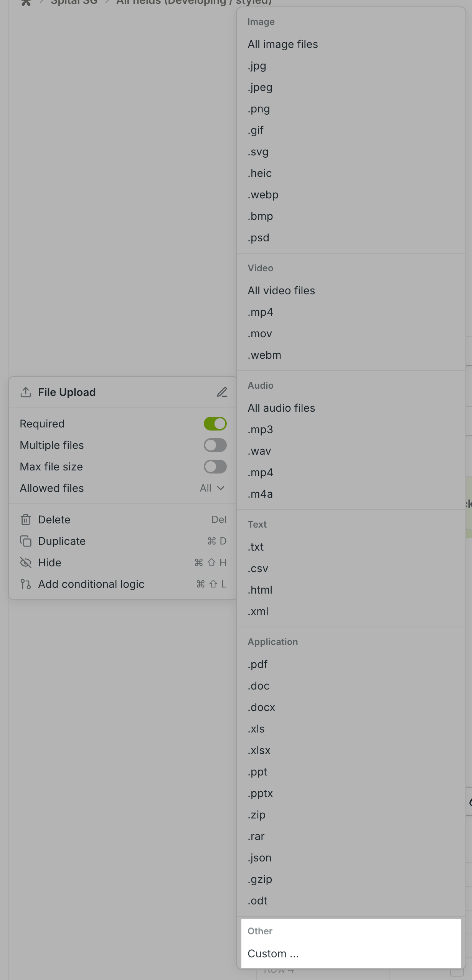Image resolution: width=472 pixels, height=980 pixels.
Task: Click the File Upload icon in panel header
Action: [26, 392]
